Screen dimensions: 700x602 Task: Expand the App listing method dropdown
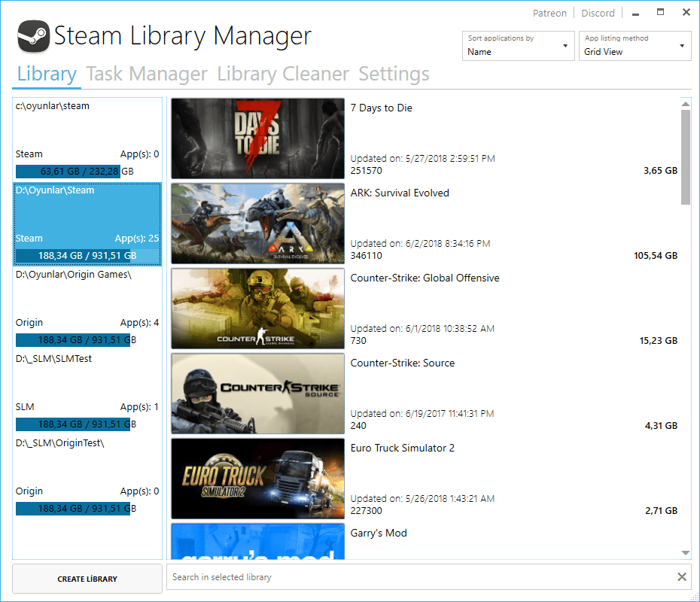pyautogui.click(x=635, y=45)
